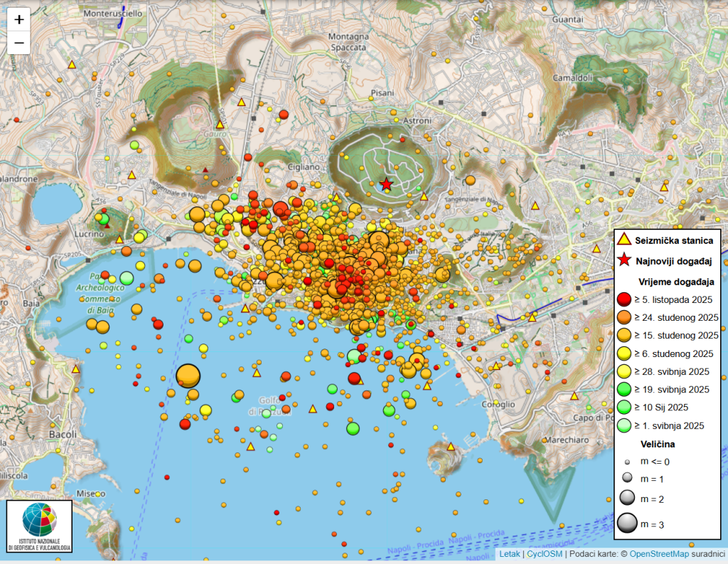Select the largest orange earthquake circle in the gulf

[x=188, y=375]
